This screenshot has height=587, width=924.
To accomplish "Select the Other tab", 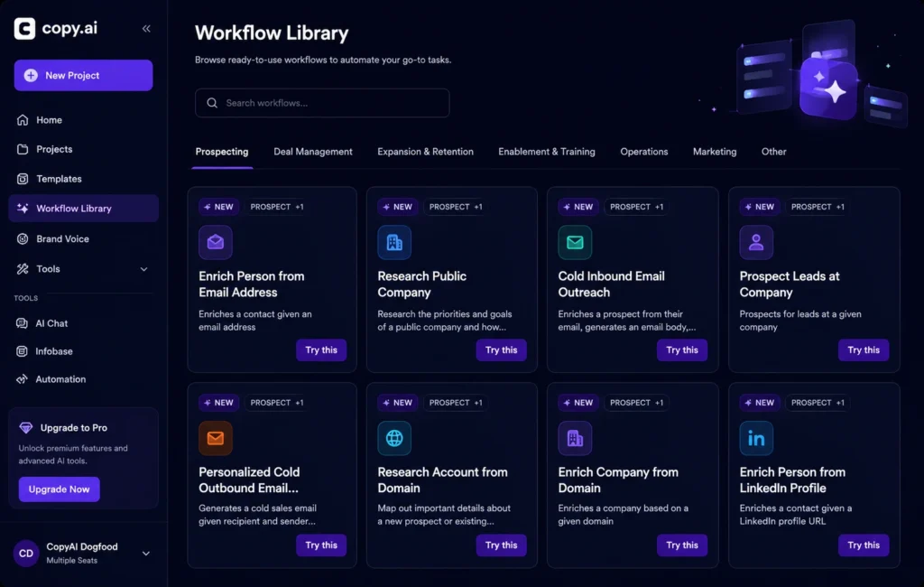I will (773, 152).
